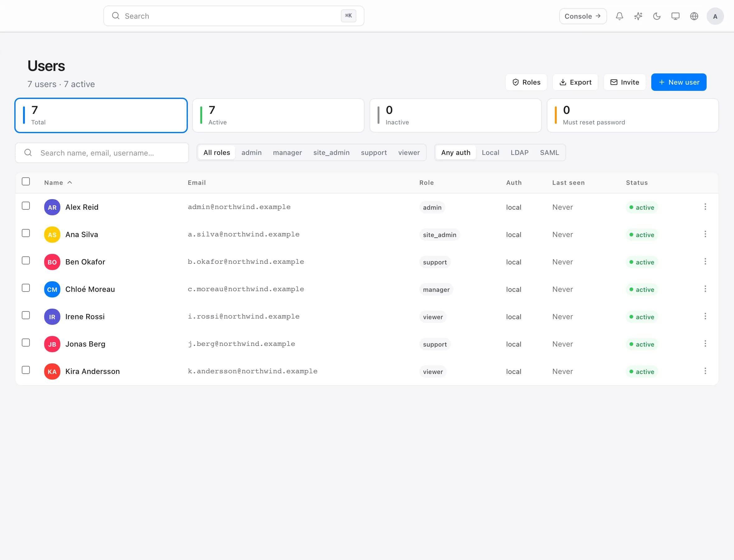The width and height of the screenshot is (734, 560).
Task: Sort by Name column ascending arrow
Action: click(x=70, y=182)
